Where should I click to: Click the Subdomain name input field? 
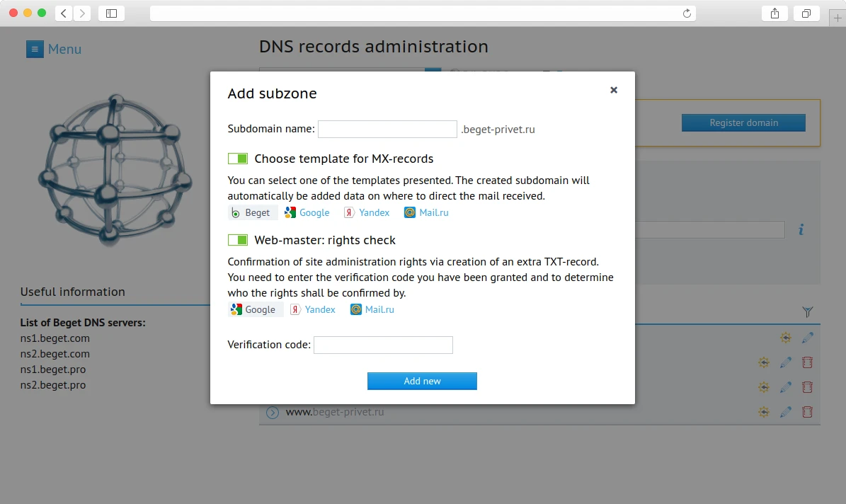click(387, 129)
